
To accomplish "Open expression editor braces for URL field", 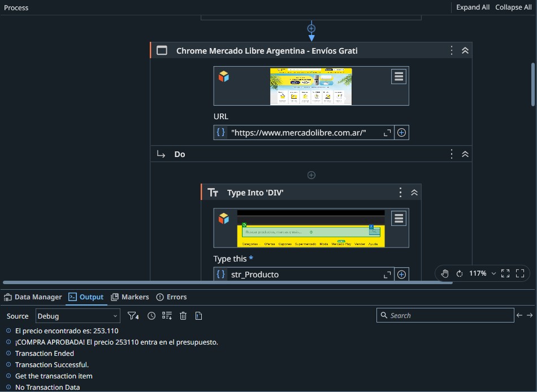I will [x=221, y=133].
